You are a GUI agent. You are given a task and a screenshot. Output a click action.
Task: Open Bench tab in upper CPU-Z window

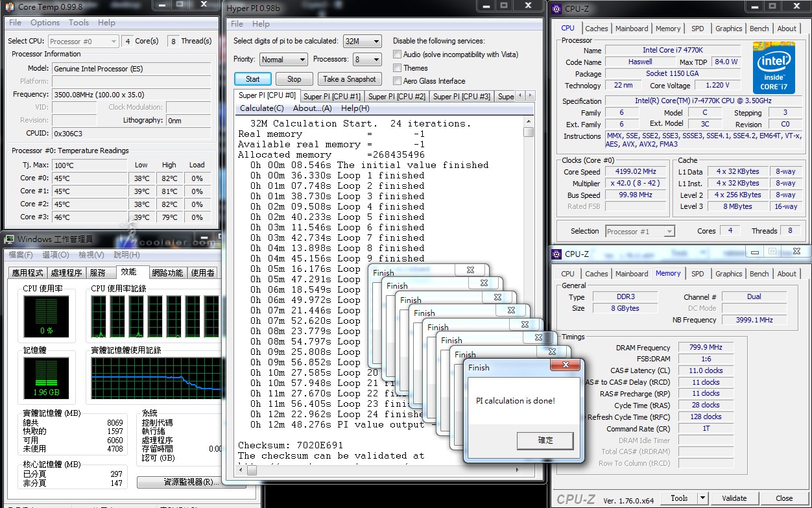(x=759, y=29)
